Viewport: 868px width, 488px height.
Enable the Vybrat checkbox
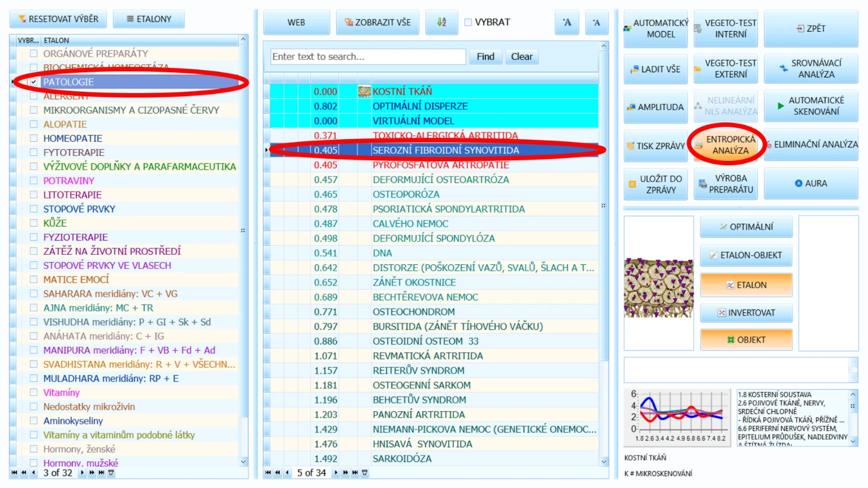[x=468, y=22]
